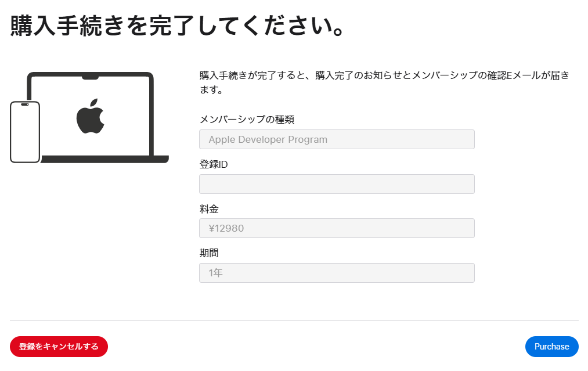Image resolution: width=588 pixels, height=371 pixels.
Task: Click the ¥12980 price field
Action: (x=337, y=228)
